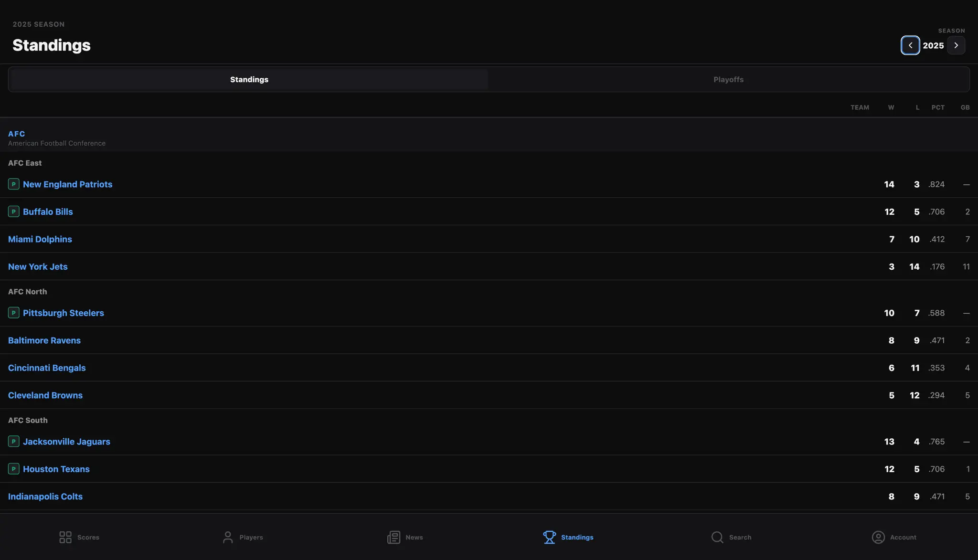Click the playoff badge beside New England Patriots
The image size is (978, 560).
[x=14, y=184]
